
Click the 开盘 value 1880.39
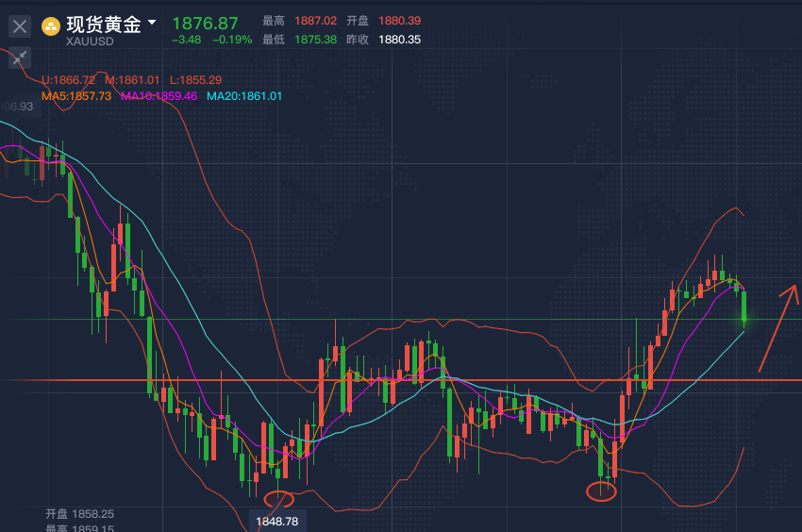pos(399,21)
